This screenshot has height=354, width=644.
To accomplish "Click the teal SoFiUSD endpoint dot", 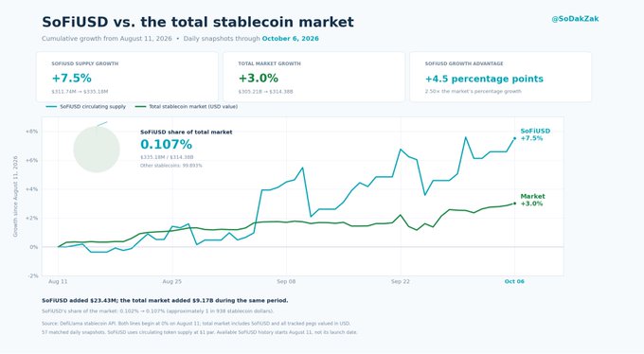I will coord(514,138).
